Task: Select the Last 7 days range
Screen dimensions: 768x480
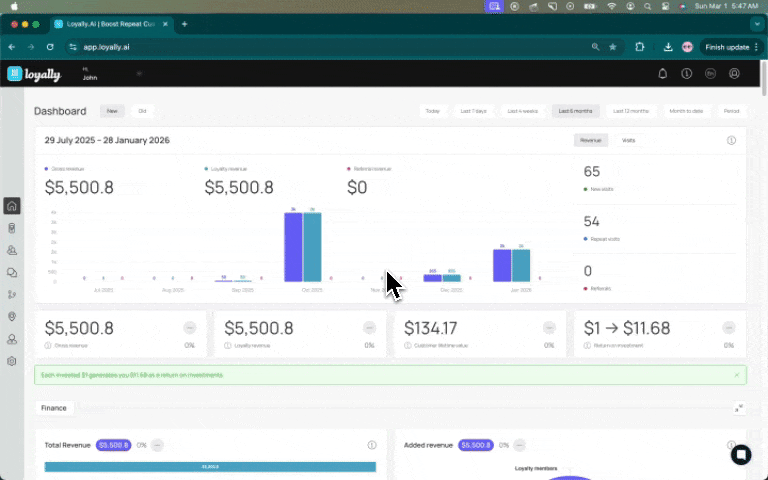Action: tap(474, 111)
